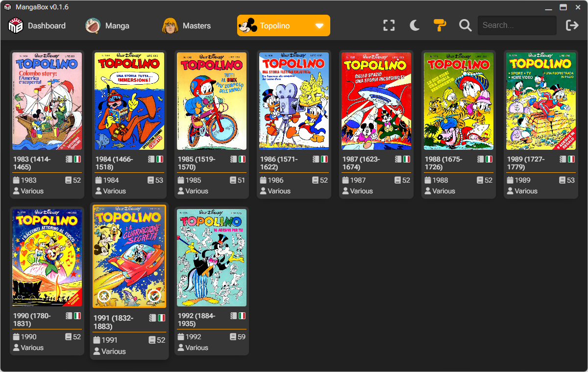Screen dimensions: 588x372
Task: Select the title "1992 (1884-1935)"
Action: click(x=197, y=320)
